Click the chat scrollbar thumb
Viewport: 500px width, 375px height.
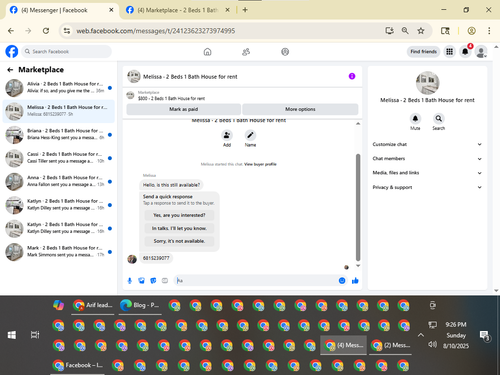coord(358,207)
